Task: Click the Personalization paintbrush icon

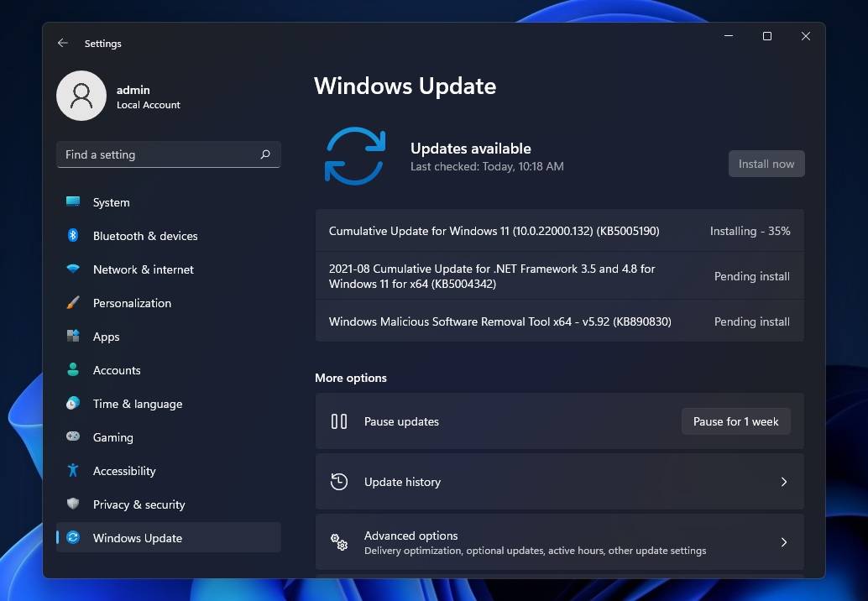Action: coord(73,302)
